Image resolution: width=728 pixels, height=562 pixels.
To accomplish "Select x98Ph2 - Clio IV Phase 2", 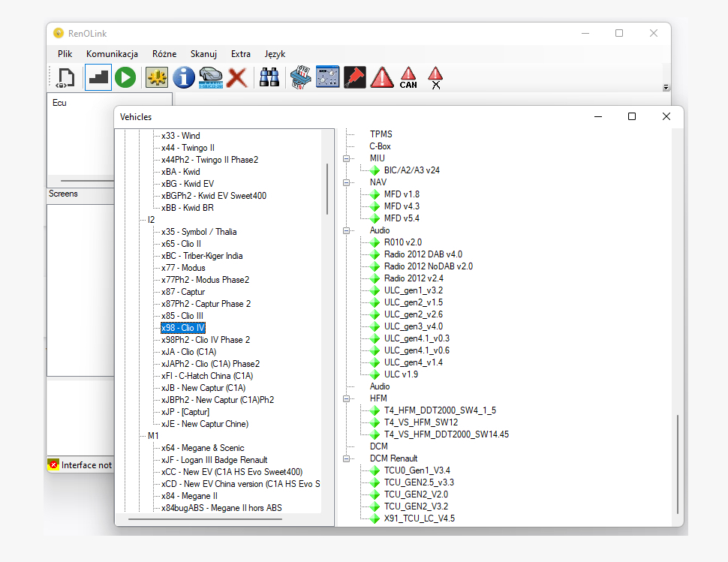I will click(206, 340).
